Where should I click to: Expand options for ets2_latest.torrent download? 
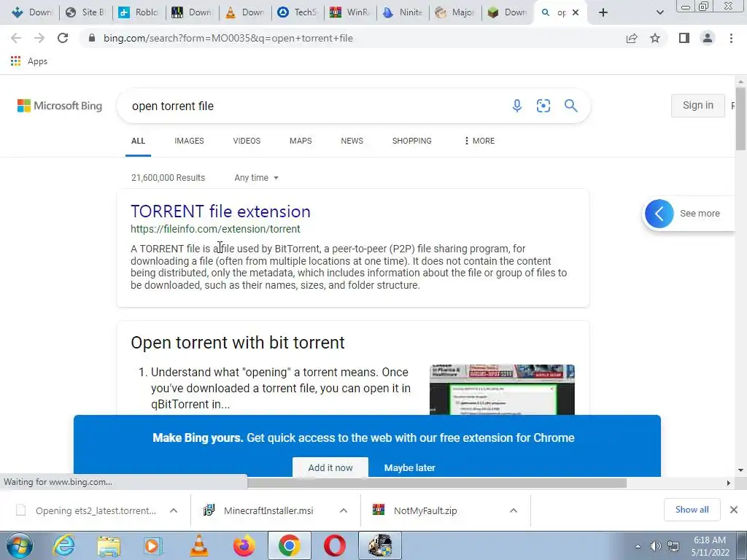(174, 510)
